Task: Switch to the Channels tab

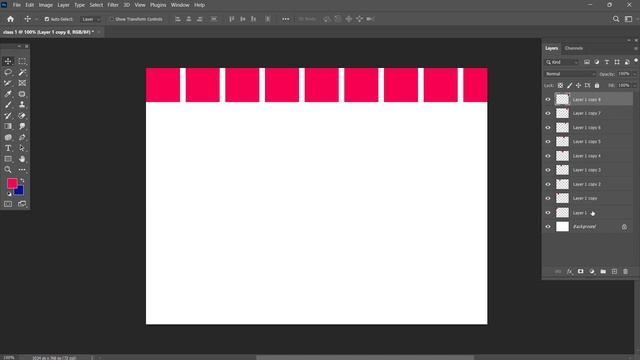Action: (x=573, y=48)
